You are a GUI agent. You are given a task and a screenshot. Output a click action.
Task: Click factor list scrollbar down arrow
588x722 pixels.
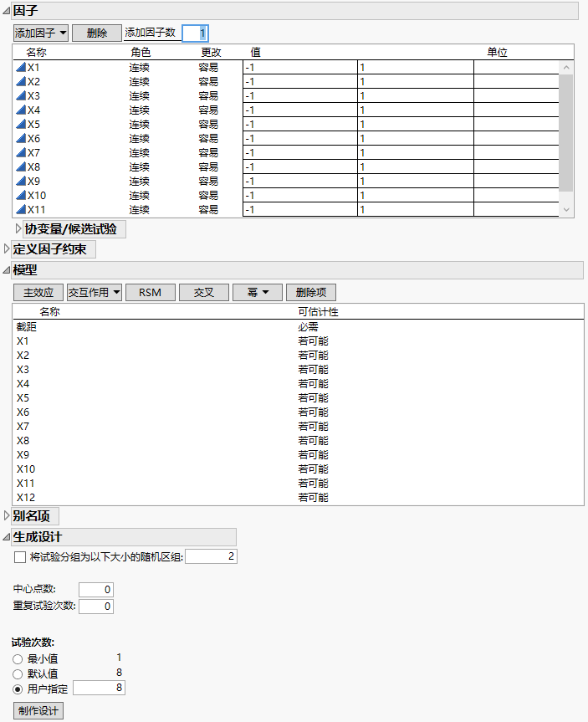coord(566,210)
